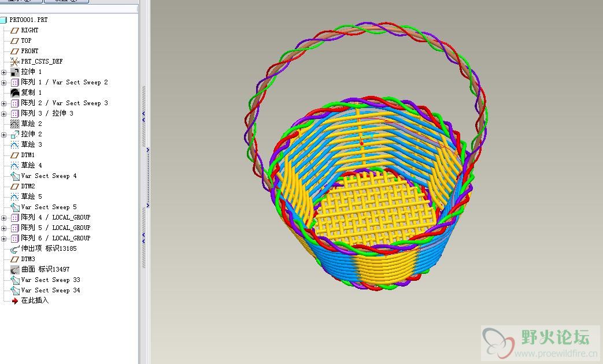Click the Var Sect Sweep 4 icon
This screenshot has width=603, height=364.
[x=14, y=176]
